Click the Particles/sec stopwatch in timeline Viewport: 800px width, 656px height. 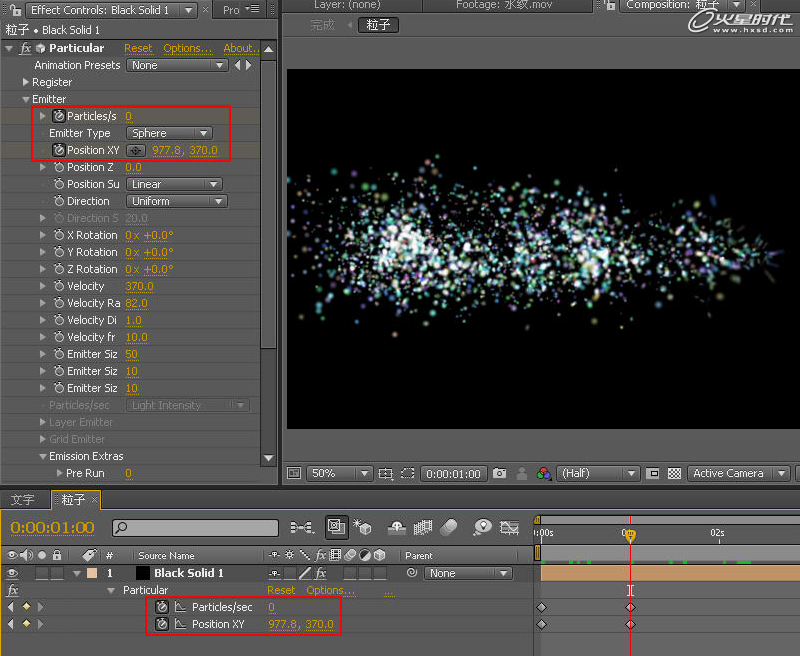(162, 607)
